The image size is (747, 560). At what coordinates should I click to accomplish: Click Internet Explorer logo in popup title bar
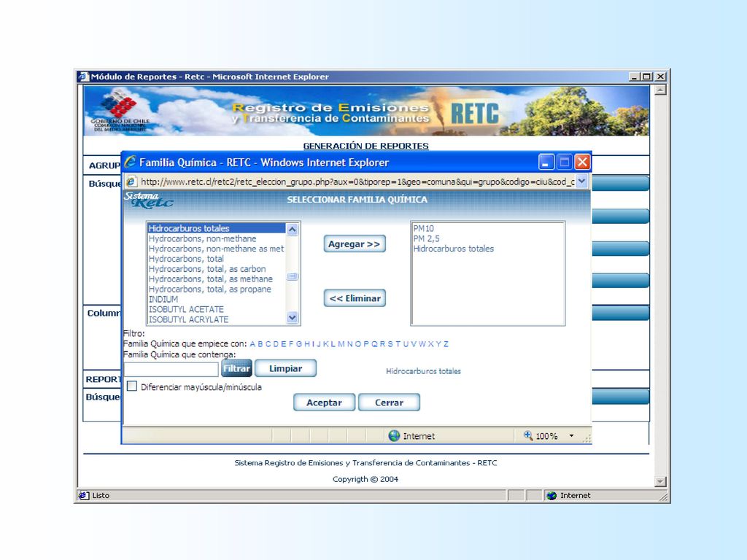coord(130,162)
